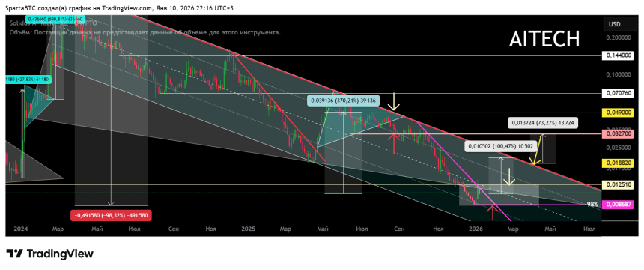Click the 0,025000 price axis value
Screen dimensions: 644x270
[619, 147]
